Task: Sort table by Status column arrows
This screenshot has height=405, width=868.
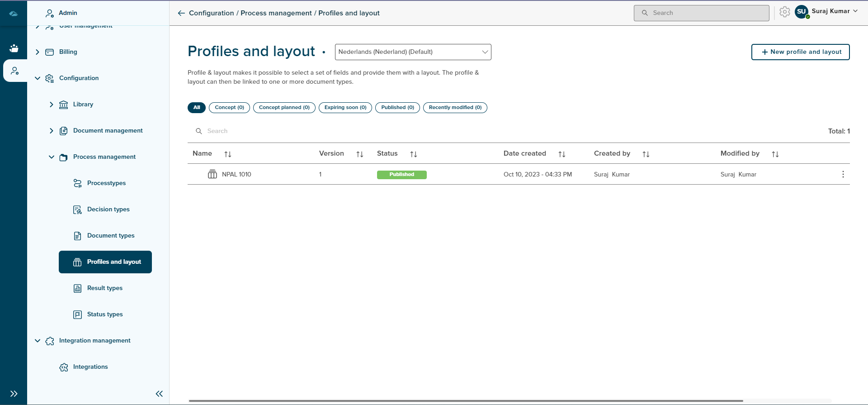Action: click(x=414, y=154)
